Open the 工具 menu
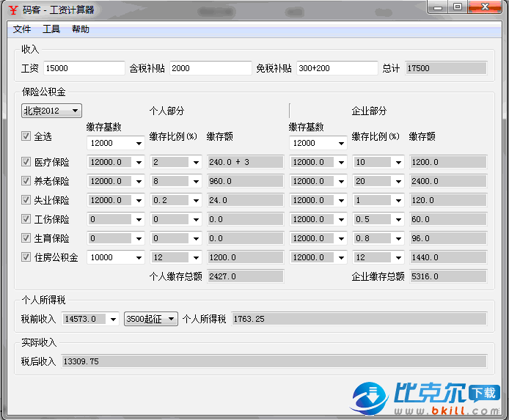Screen dimensions: 509x420 point(51,29)
